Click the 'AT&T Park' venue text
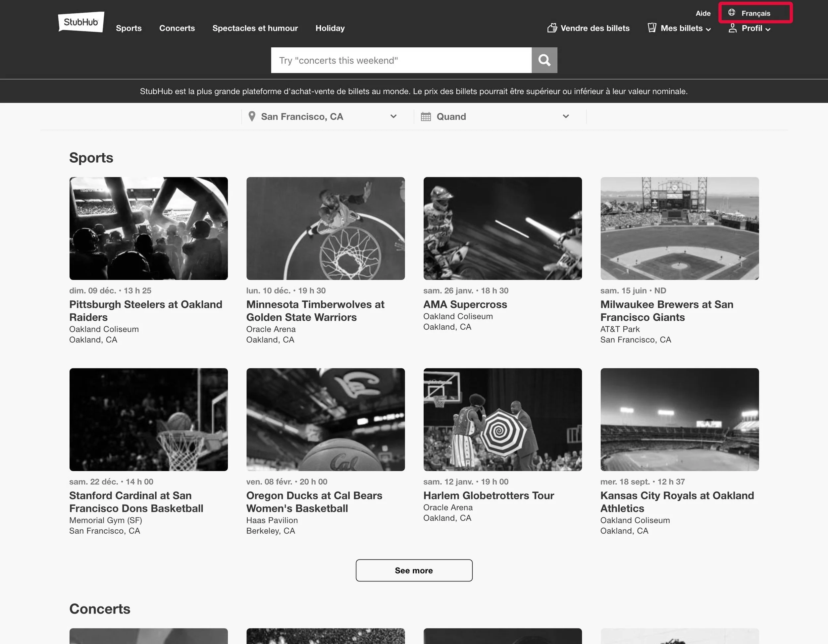 click(620, 329)
